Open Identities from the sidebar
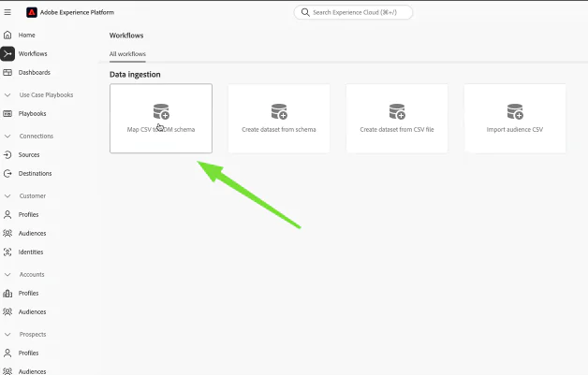 [x=31, y=252]
